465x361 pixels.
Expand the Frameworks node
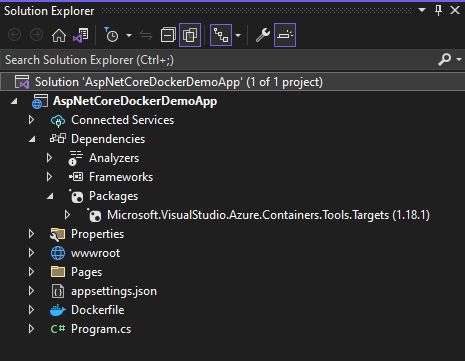(x=49, y=177)
